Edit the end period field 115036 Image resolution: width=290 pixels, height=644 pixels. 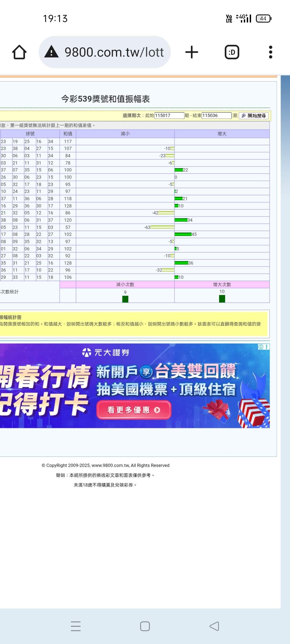coord(217,115)
